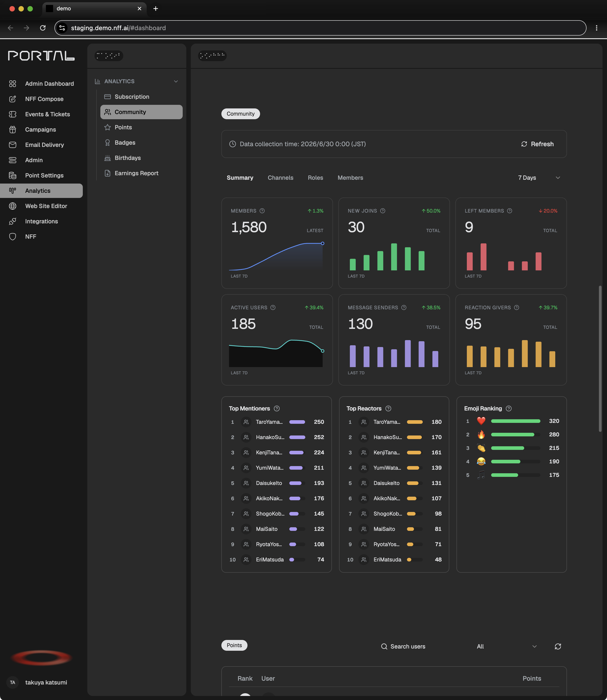The height and width of the screenshot is (700, 607).
Task: Click the Members info help icon
Action: pyautogui.click(x=262, y=211)
